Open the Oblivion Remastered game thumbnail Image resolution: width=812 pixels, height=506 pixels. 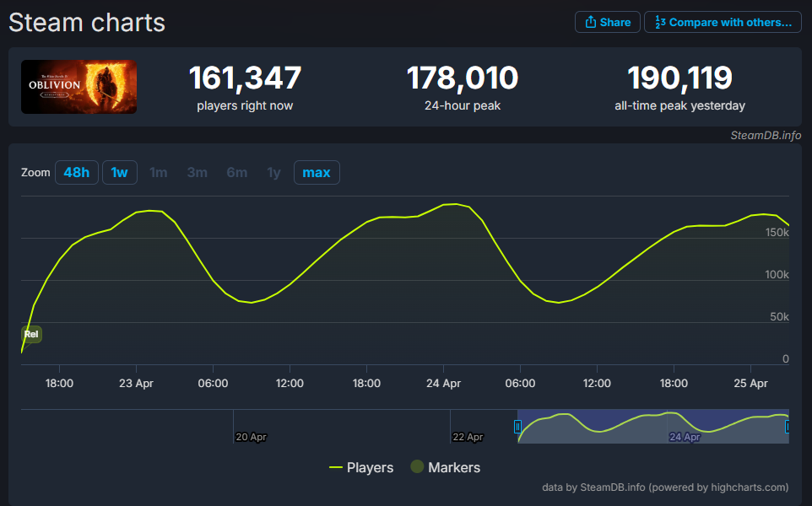point(78,87)
